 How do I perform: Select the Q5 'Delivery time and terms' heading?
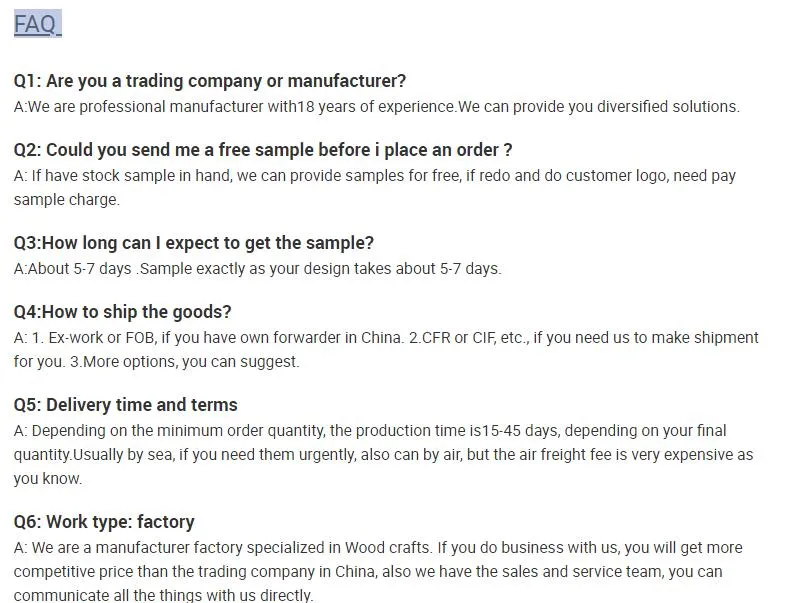tap(126, 405)
